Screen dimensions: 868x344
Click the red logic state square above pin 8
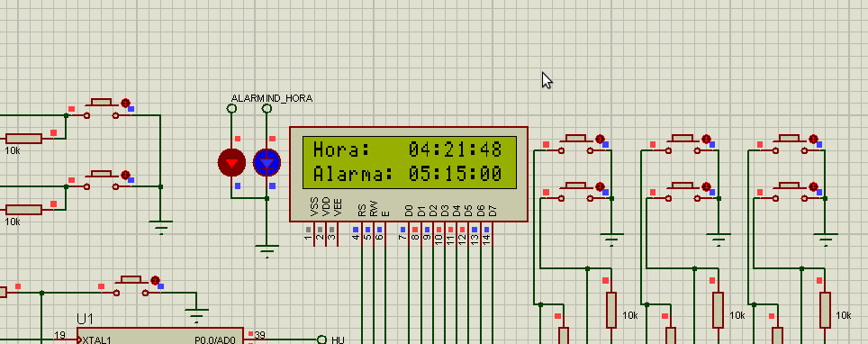[x=414, y=230]
